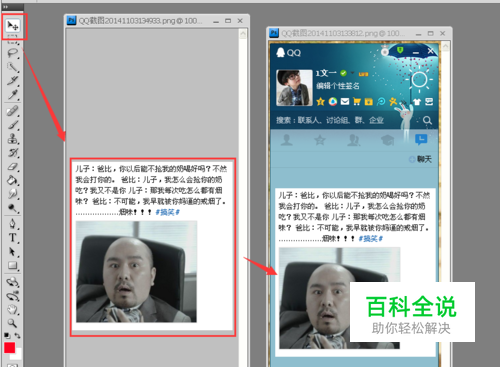Select the Paint Bucket tool

(x=13, y=180)
